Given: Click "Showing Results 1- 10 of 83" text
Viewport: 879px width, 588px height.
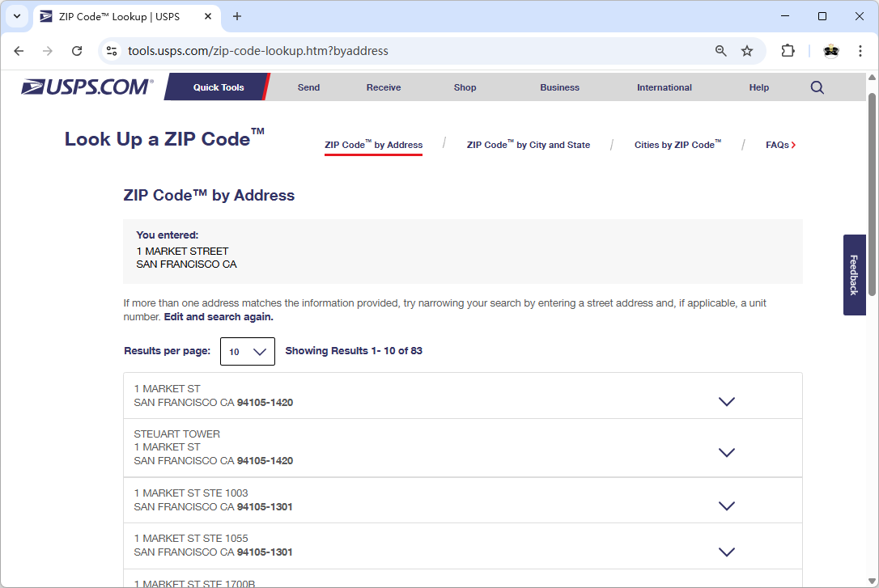Looking at the screenshot, I should pyautogui.click(x=354, y=351).
